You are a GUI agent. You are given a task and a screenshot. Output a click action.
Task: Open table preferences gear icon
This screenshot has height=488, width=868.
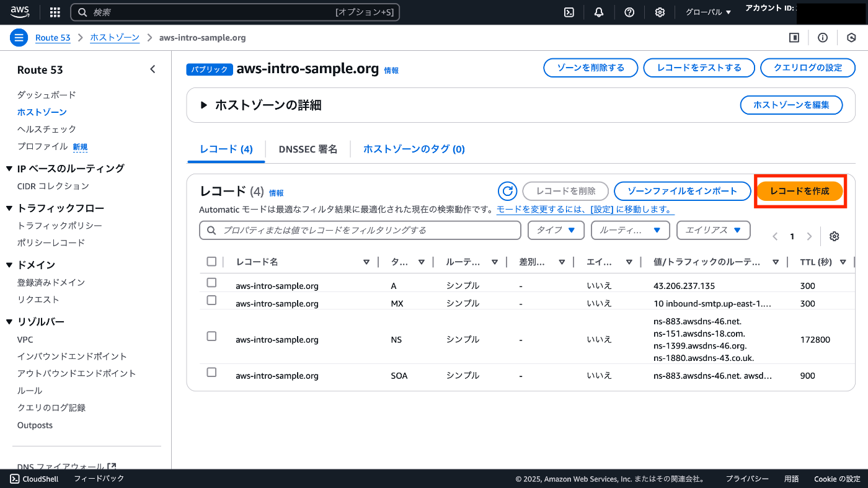click(x=835, y=236)
